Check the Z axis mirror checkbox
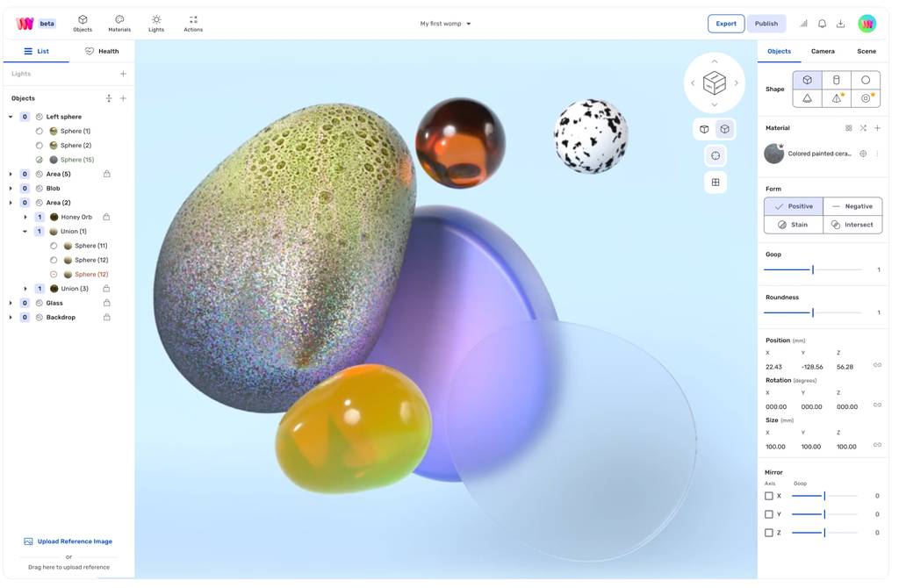Image resolution: width=899 pixels, height=588 pixels. (769, 533)
